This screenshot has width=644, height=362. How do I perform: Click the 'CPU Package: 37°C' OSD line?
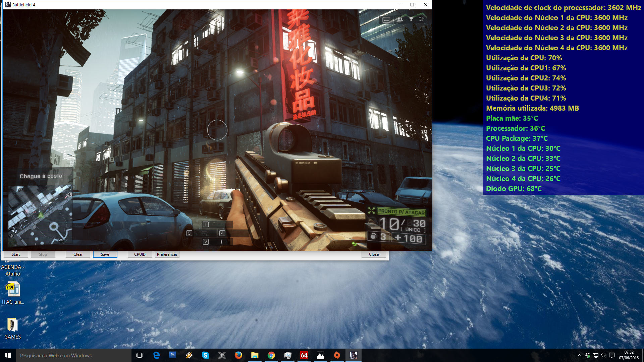[x=517, y=138]
